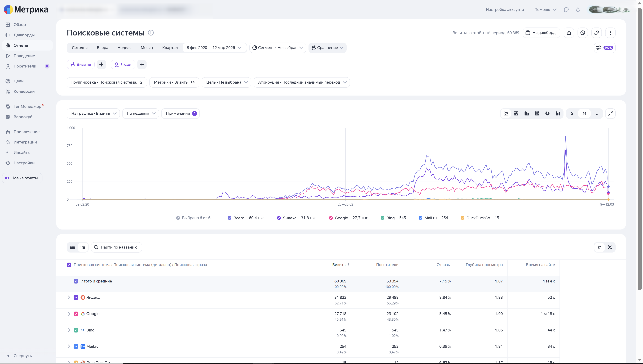Image resolution: width=643 pixels, height=364 pixels.
Task: Select the pie chart type
Action: pyautogui.click(x=547, y=114)
